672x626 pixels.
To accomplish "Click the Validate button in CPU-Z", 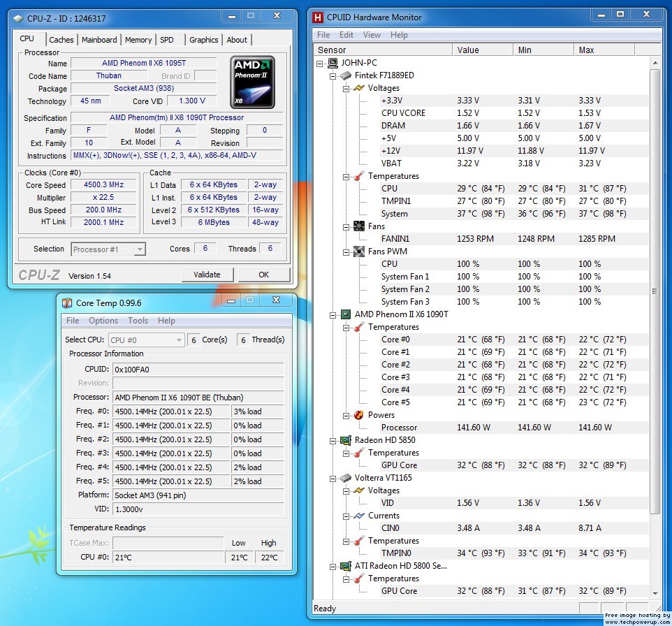I will [207, 275].
